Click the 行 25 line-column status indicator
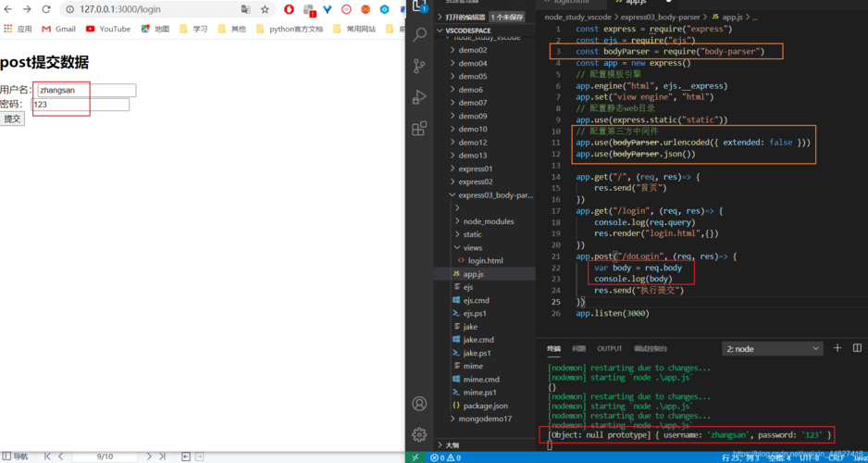 coord(740,457)
